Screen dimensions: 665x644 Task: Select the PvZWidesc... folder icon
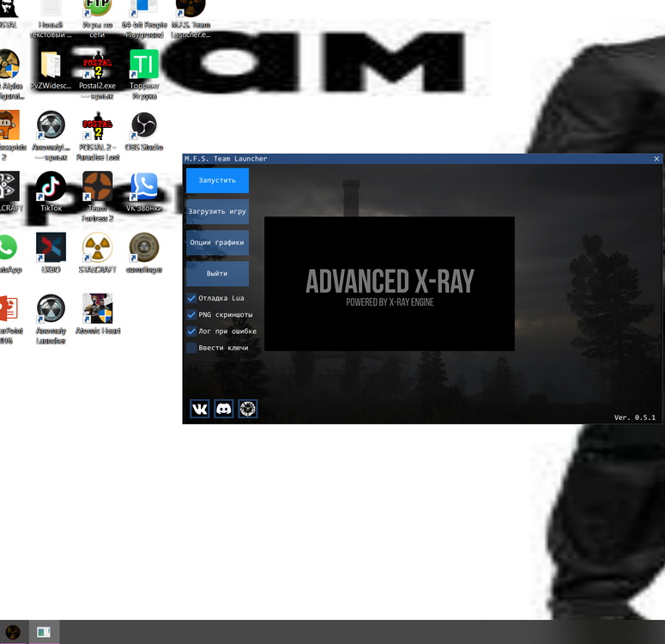click(x=51, y=70)
